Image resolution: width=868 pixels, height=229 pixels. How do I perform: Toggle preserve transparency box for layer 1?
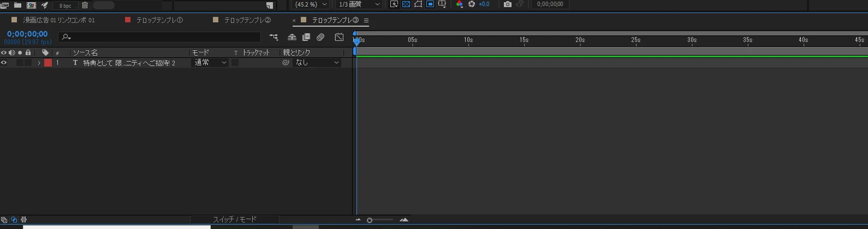pos(235,63)
